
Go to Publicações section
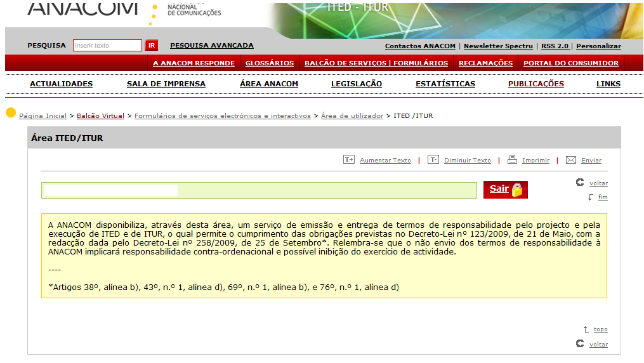click(536, 84)
